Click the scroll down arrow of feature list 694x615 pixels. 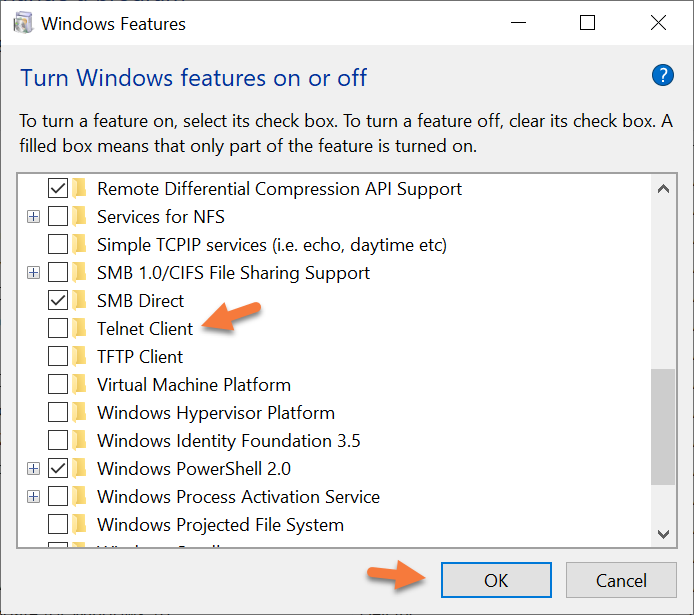(x=663, y=535)
